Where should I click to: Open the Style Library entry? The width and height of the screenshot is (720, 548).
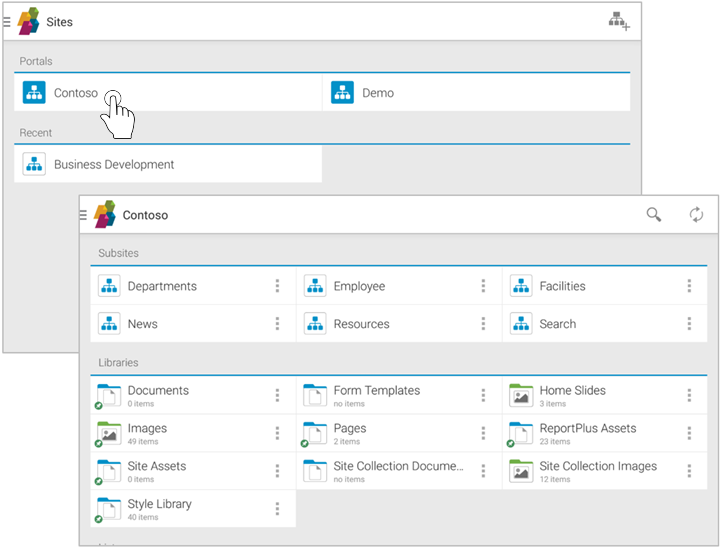[x=158, y=505]
